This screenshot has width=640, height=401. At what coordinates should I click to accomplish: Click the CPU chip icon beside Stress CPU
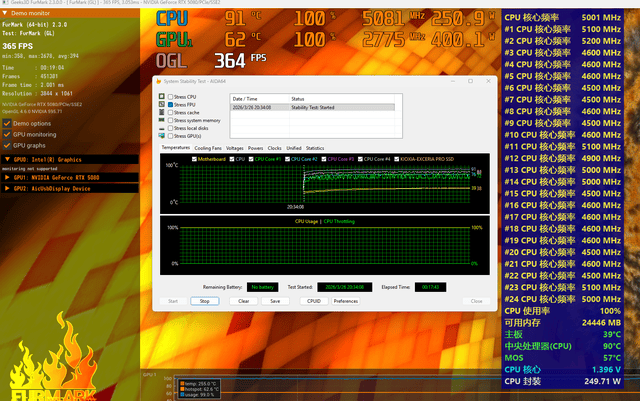(x=161, y=96)
